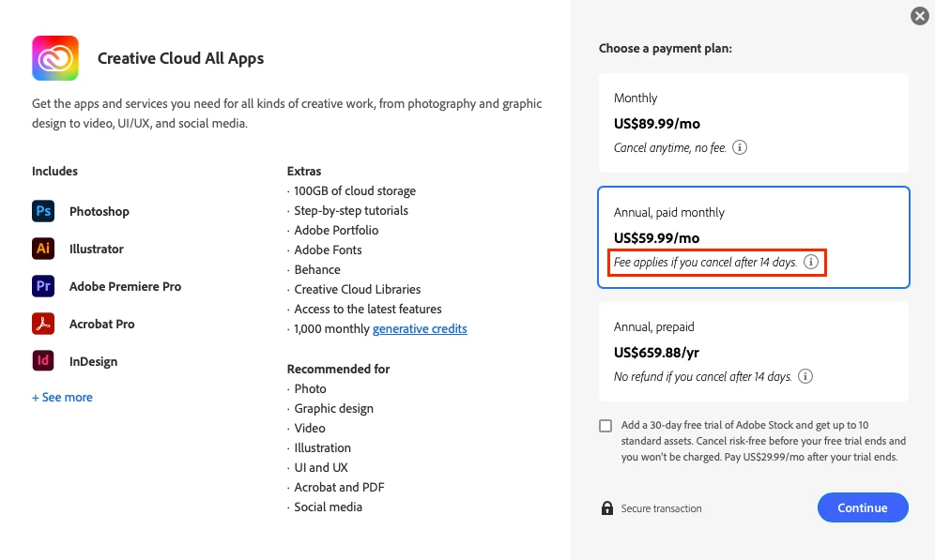
Task: Select the Annual, prepaid US$659.88/yr plan
Action: 753,352
